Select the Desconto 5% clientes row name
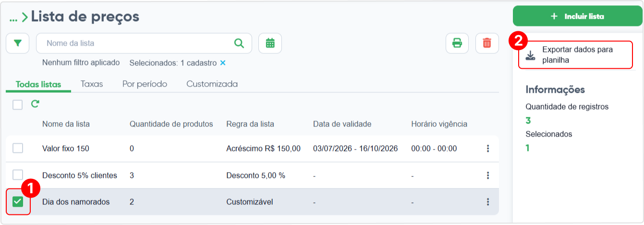Screen dimensions: 644x225 [80, 175]
